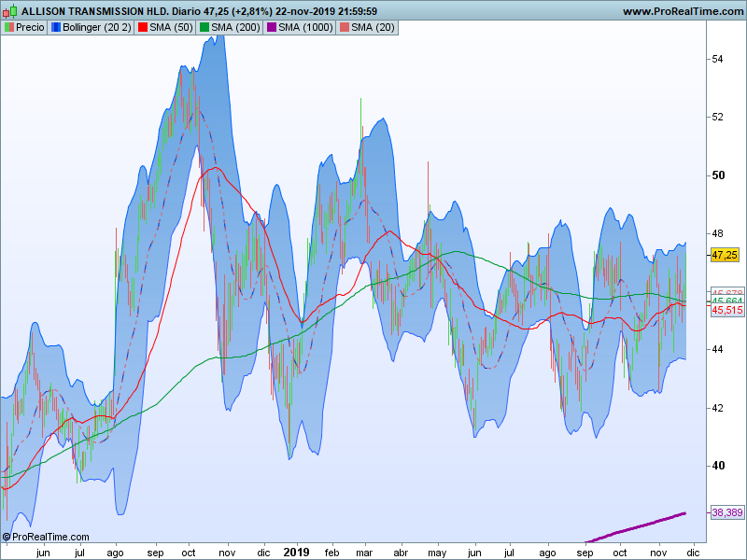Click the 42 price axis tick

717,408
